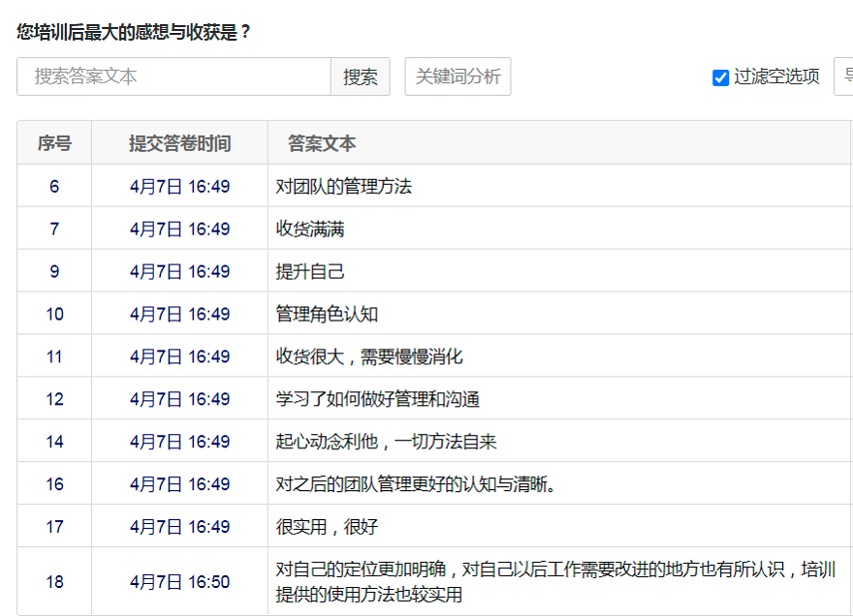
Task: Open response number 18
Action: coord(54,582)
